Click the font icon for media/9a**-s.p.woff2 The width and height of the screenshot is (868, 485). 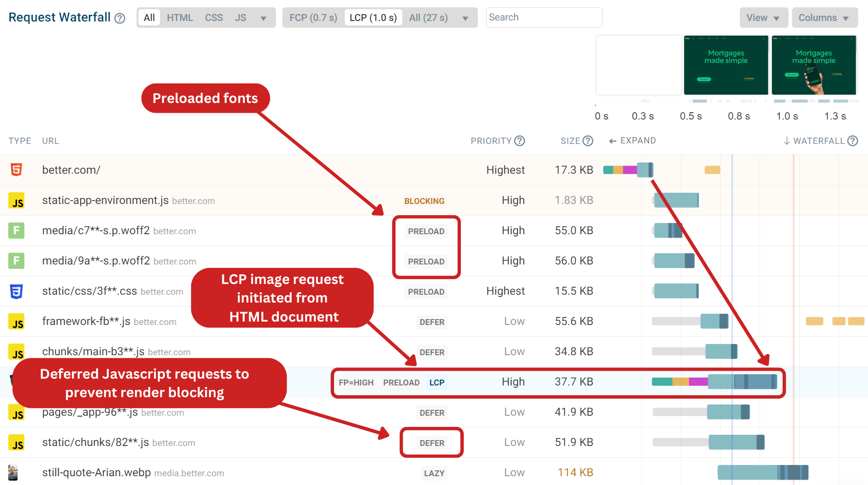tap(16, 261)
